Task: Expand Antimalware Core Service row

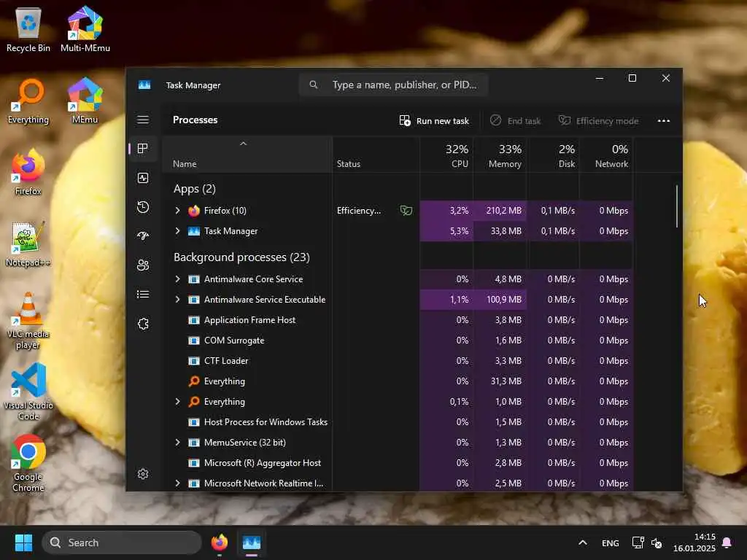Action: click(178, 279)
